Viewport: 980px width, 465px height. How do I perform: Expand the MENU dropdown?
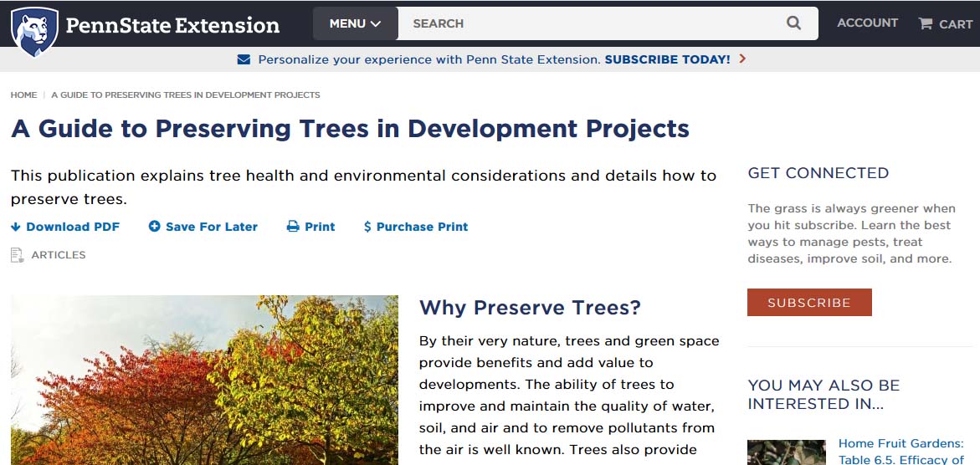[x=355, y=23]
